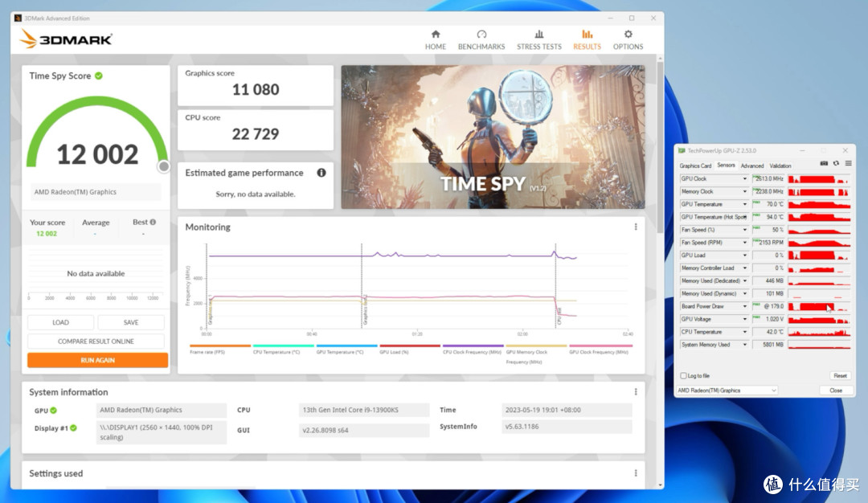Click the Time Spy banner image
This screenshot has height=503, width=868.
coord(493,137)
